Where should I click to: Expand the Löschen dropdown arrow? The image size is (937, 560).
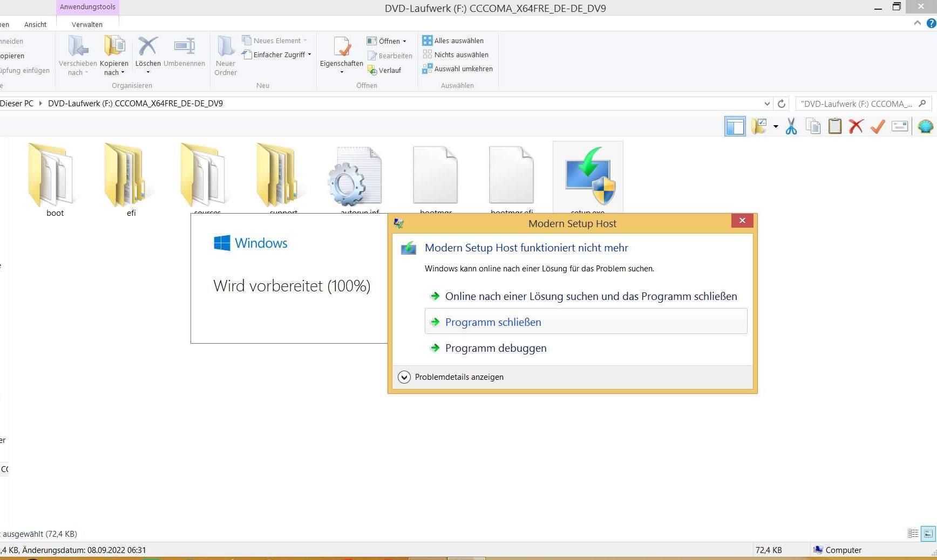point(148,72)
